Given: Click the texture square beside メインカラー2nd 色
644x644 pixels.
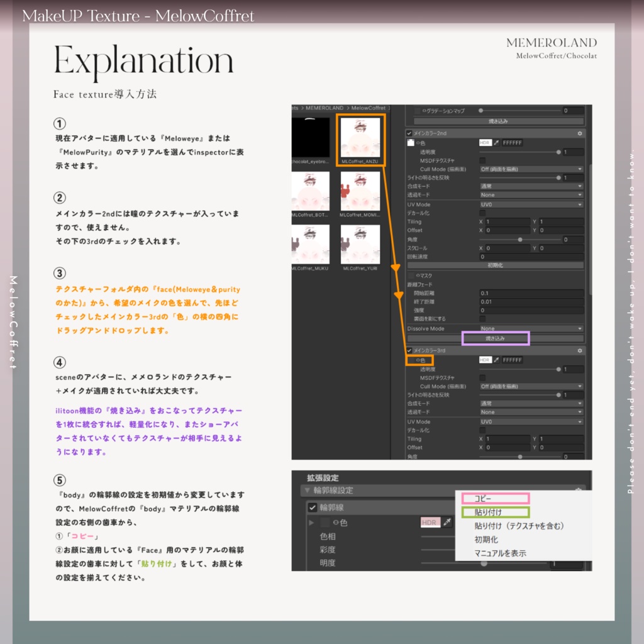Looking at the screenshot, I should 411,143.
